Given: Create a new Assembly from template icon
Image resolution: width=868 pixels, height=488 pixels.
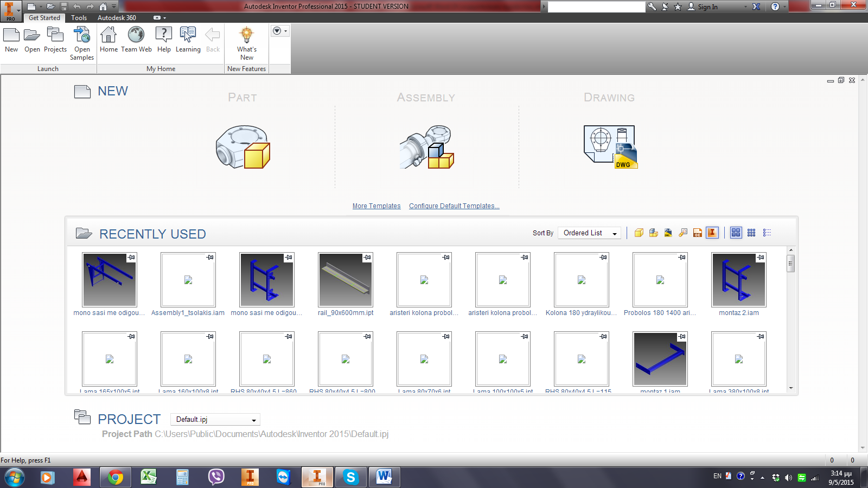Looking at the screenshot, I should (x=426, y=147).
